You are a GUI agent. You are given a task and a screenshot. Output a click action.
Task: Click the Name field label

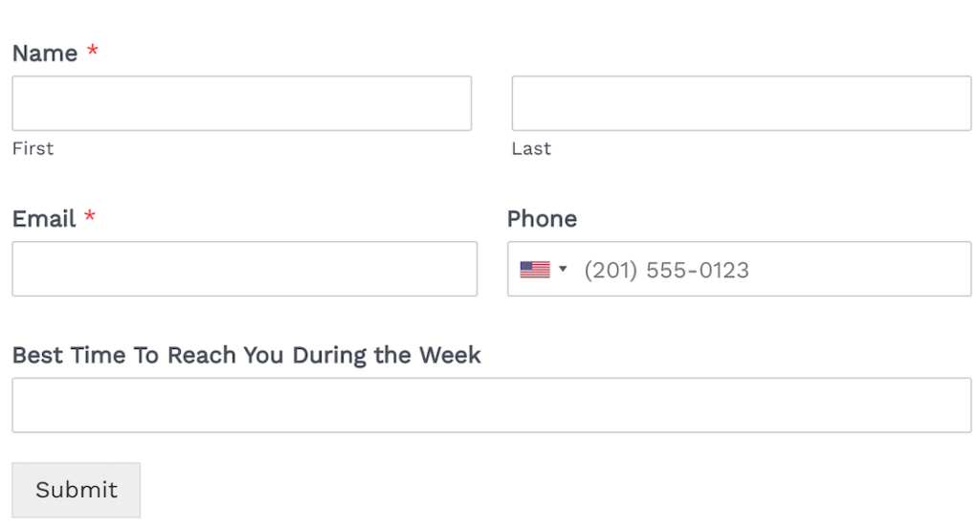[x=44, y=54]
